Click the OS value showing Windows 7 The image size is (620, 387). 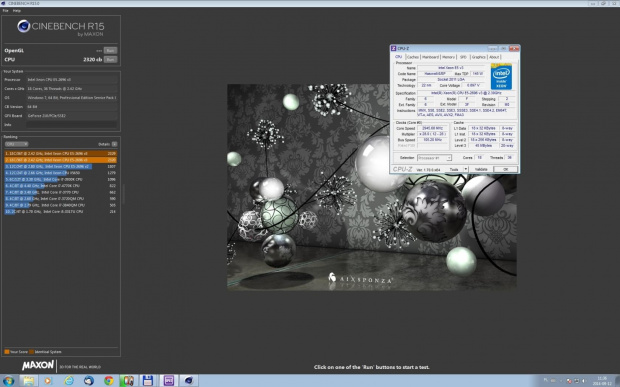point(72,98)
